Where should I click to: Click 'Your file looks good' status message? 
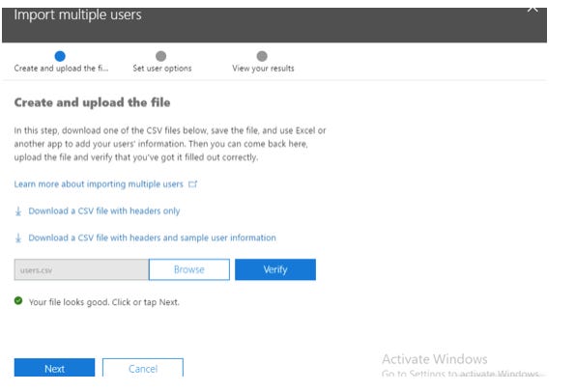pos(104,302)
